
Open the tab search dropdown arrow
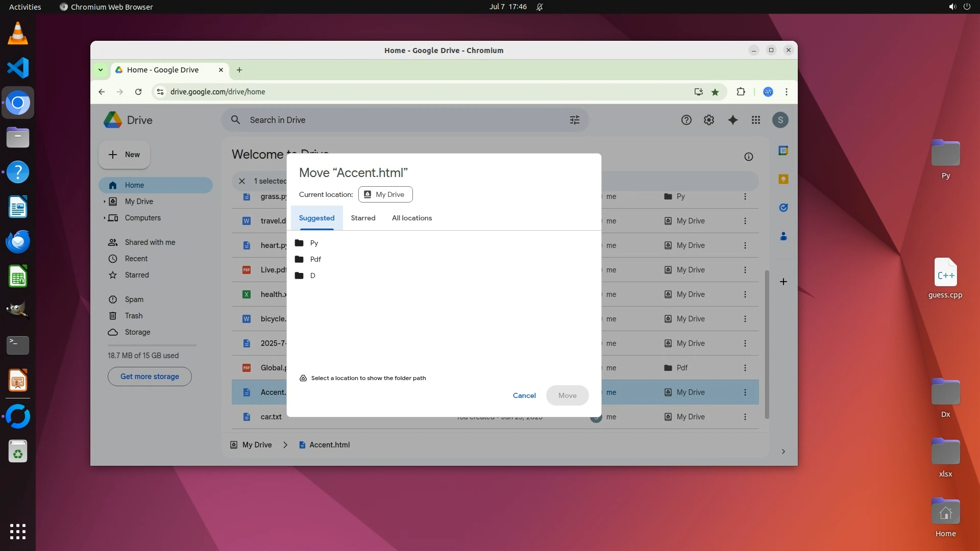click(x=101, y=70)
